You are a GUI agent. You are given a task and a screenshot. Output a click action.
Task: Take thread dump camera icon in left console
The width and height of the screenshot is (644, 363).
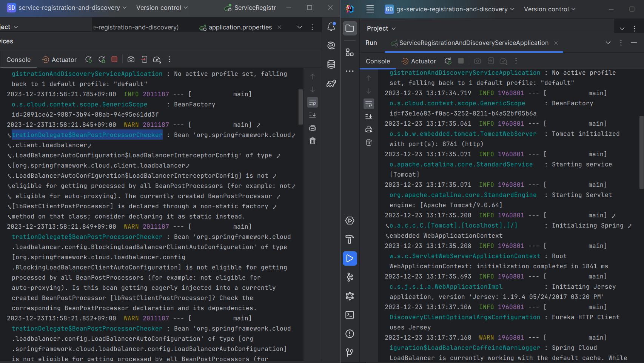tap(131, 60)
